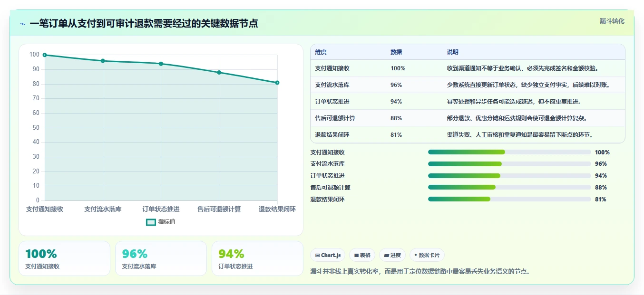The width and height of the screenshot is (644, 295).
Task: Click the 支付通知接收 progress bar
Action: point(509,152)
